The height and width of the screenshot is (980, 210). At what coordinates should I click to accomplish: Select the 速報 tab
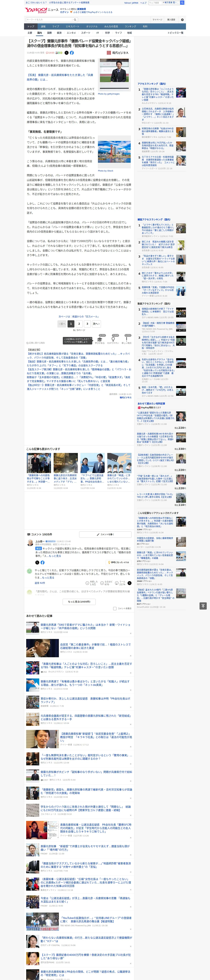coord(43,27)
